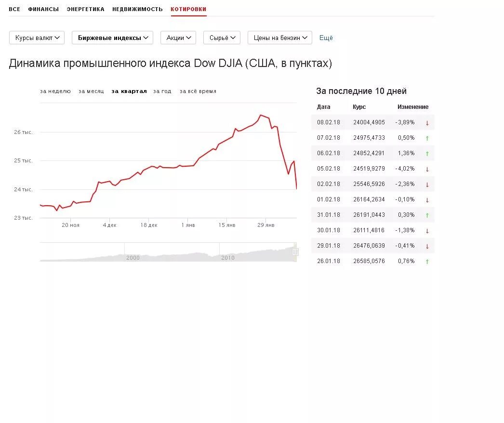Click the 2010 marker in the chart navigator
The height and width of the screenshot is (423, 504).
[228, 258]
